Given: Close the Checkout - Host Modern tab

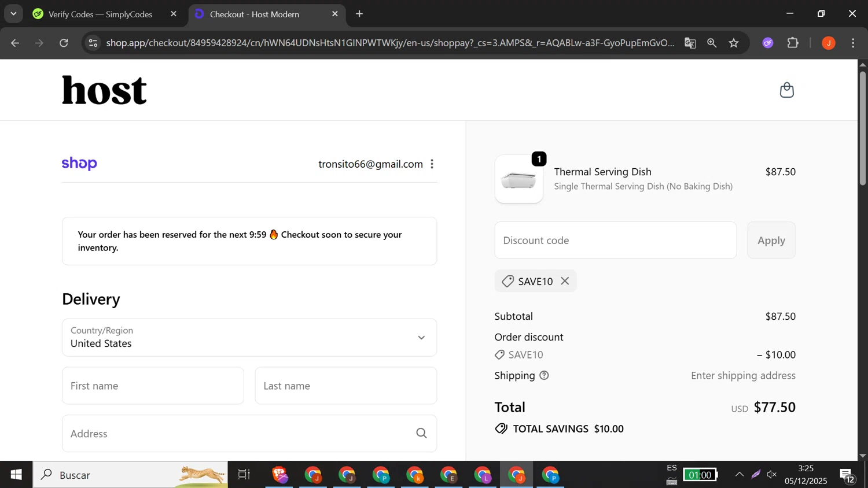Looking at the screenshot, I should (x=334, y=14).
